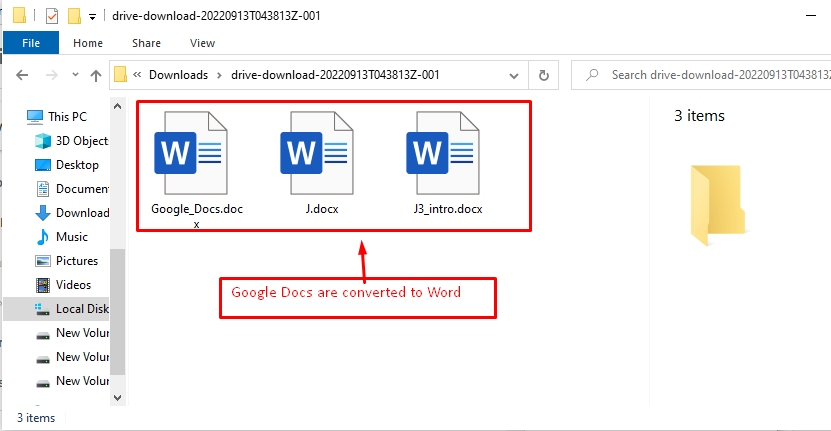The width and height of the screenshot is (831, 431).
Task: Click the Google_Docs.docx file name
Action: [197, 216]
